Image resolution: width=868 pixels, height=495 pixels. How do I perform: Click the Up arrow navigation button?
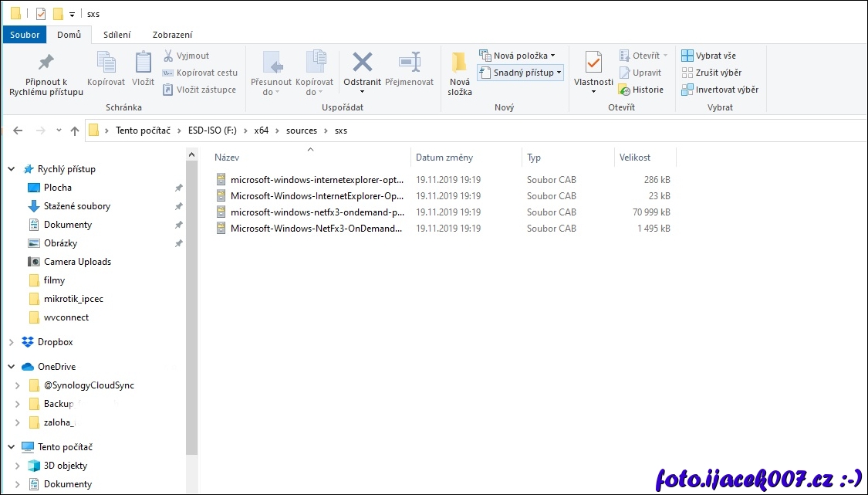(75, 131)
